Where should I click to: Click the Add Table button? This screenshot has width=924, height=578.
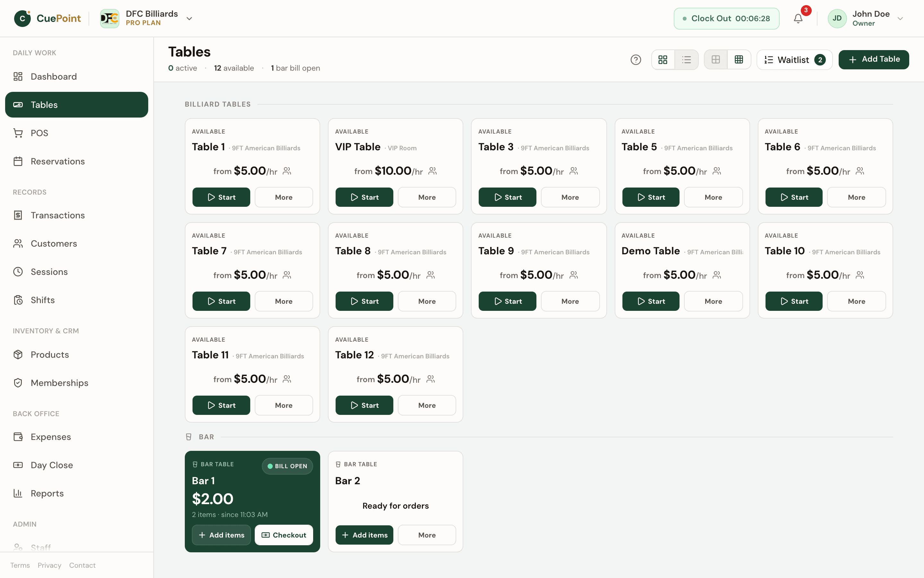click(x=874, y=60)
